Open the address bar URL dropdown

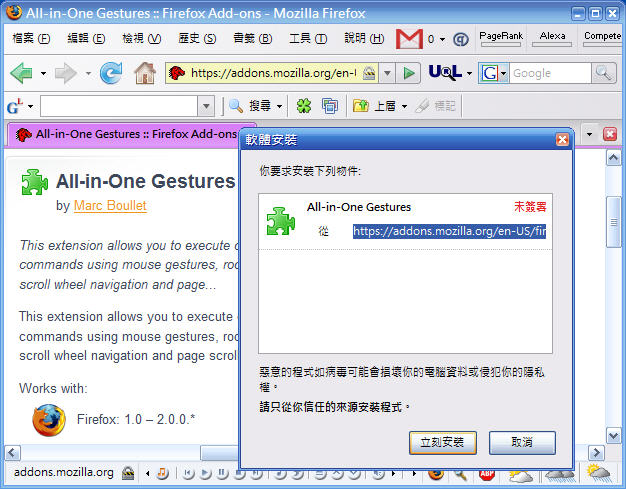(387, 73)
